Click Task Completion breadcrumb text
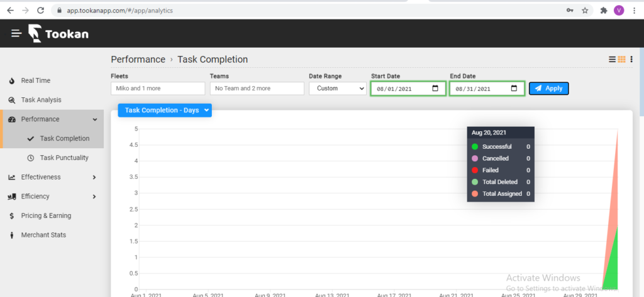This screenshot has height=297, width=644. click(213, 60)
